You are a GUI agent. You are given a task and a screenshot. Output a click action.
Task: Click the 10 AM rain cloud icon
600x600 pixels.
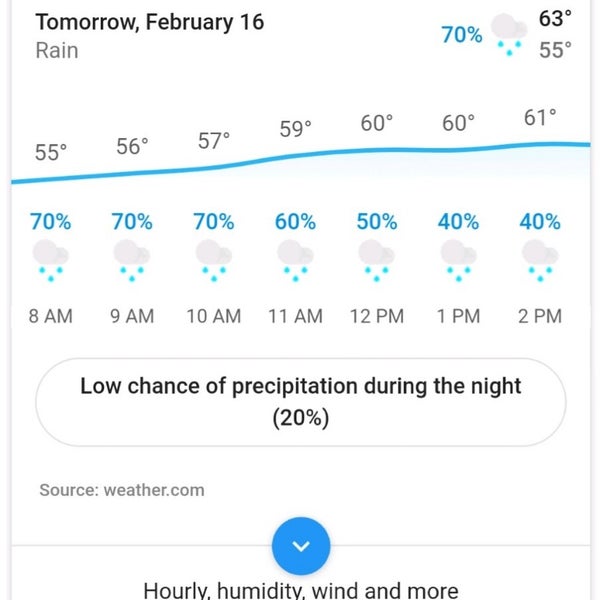point(214,257)
